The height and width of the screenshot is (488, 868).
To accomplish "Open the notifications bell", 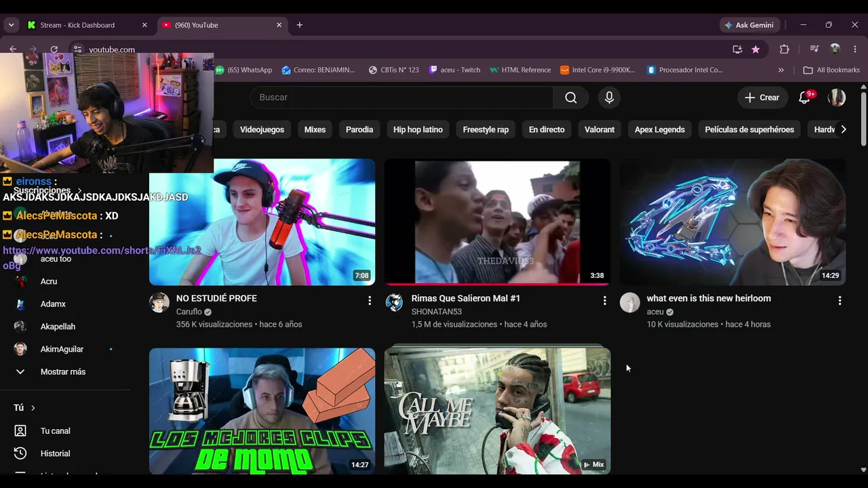I will tap(805, 98).
